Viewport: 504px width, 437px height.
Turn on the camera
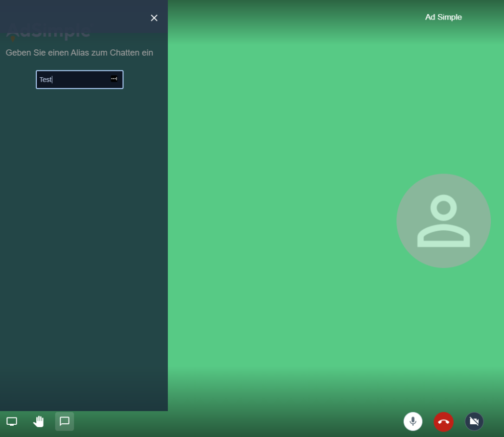pyautogui.click(x=474, y=421)
